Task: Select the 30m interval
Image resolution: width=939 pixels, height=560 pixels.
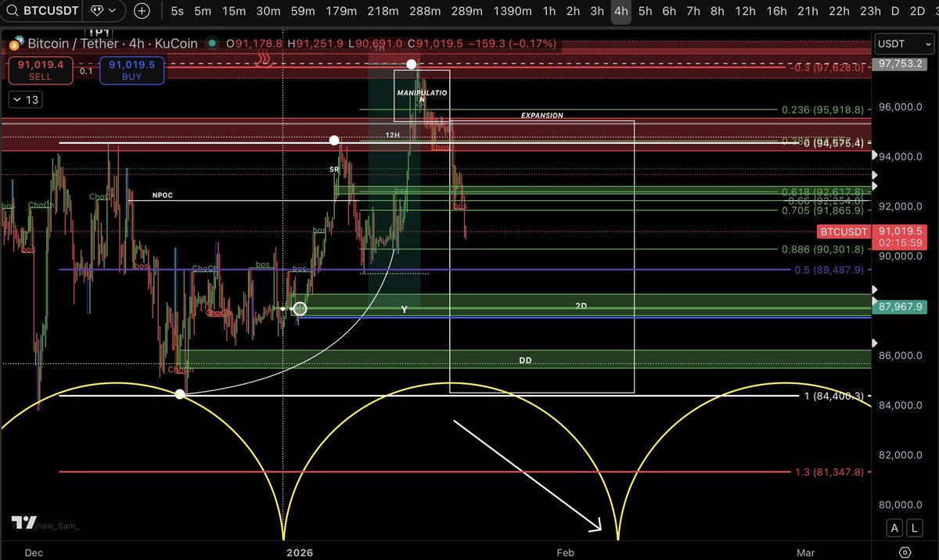Action: tap(268, 12)
